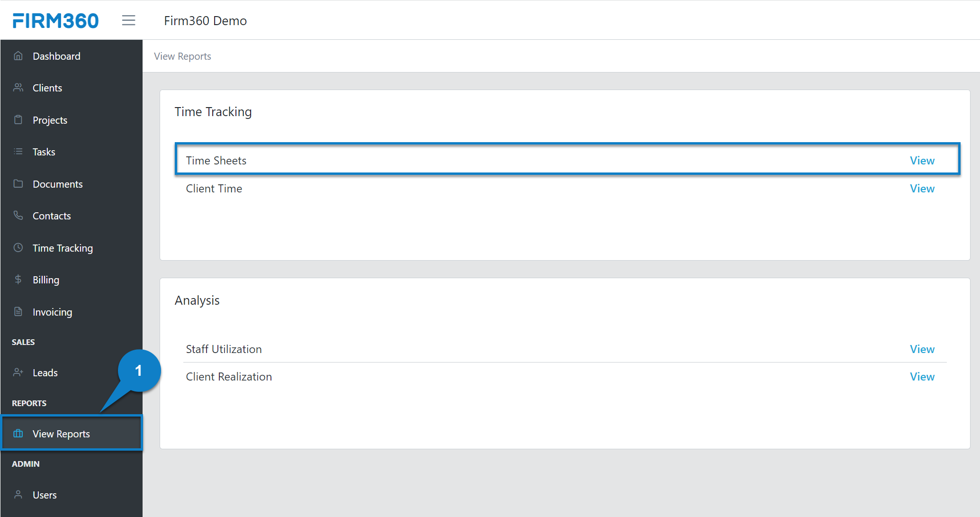Click the Clients icon in sidebar
The height and width of the screenshot is (517, 980).
18,88
